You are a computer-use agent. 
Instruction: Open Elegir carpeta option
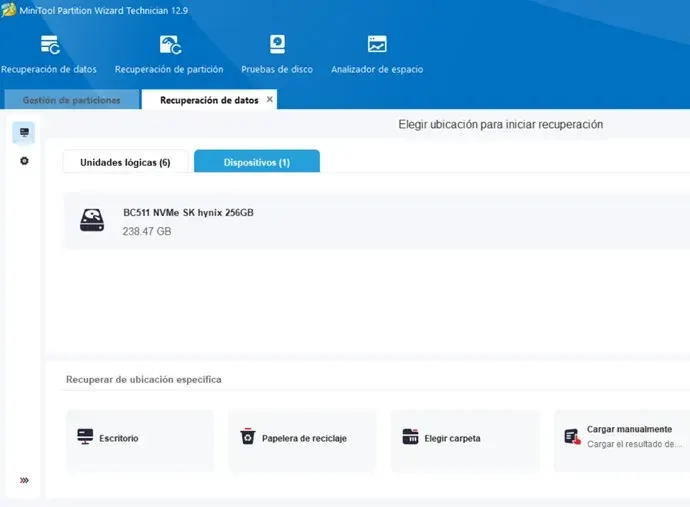(x=465, y=441)
